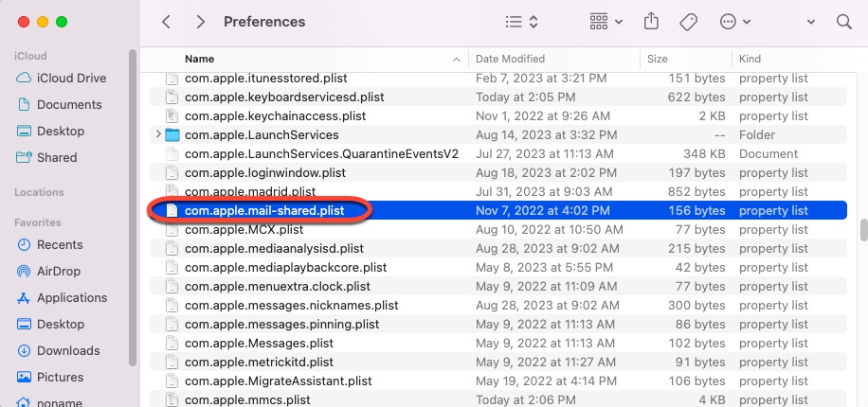Go forward with the right chevron button
868x407 pixels.
coord(200,21)
